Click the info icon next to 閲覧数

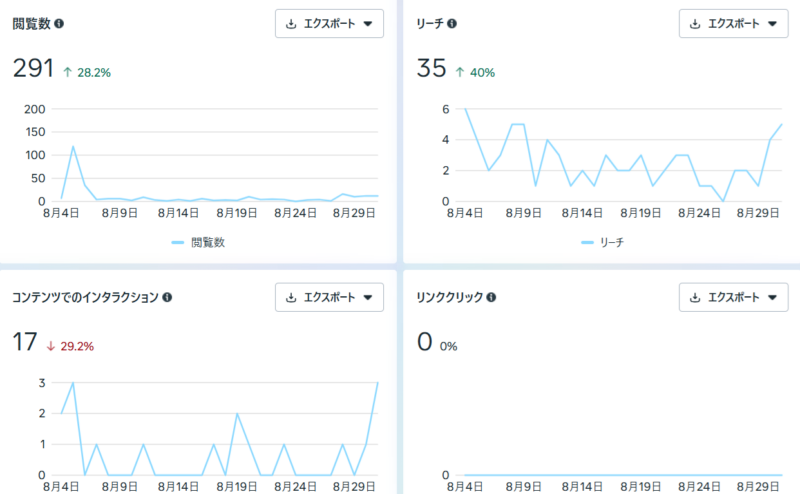(x=59, y=23)
